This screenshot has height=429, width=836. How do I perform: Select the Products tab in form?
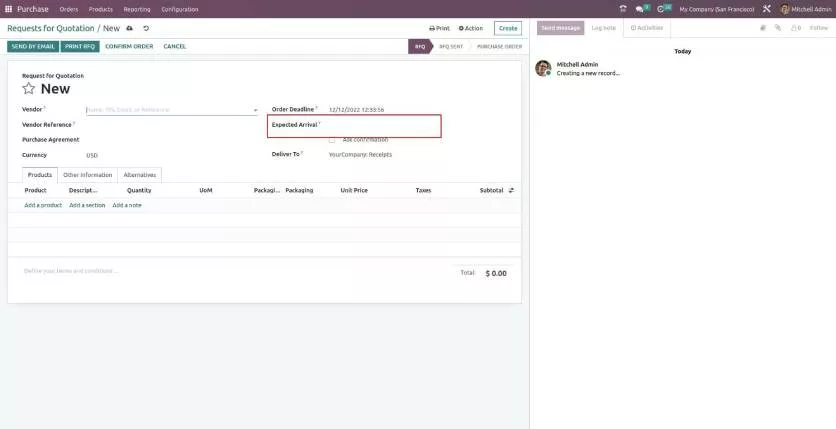click(40, 175)
